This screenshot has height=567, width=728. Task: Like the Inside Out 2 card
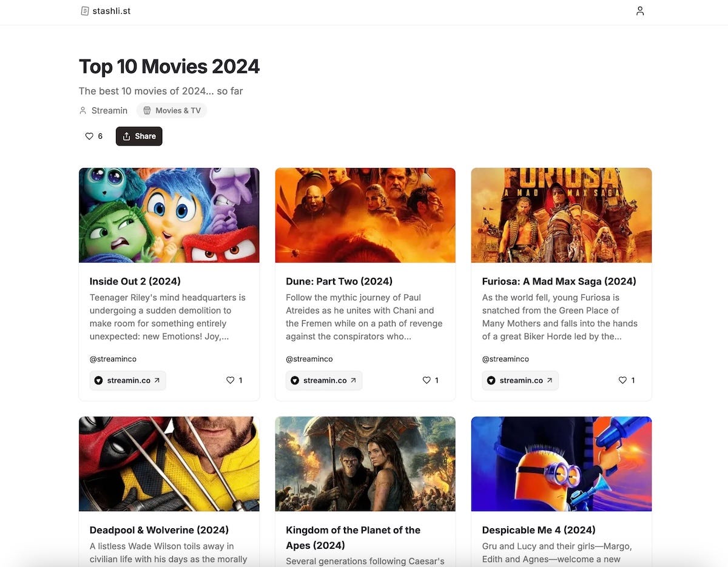pos(234,380)
